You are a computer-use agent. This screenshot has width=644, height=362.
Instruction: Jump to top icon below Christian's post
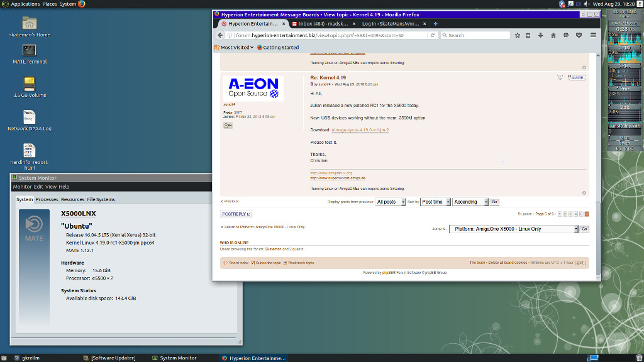click(584, 193)
